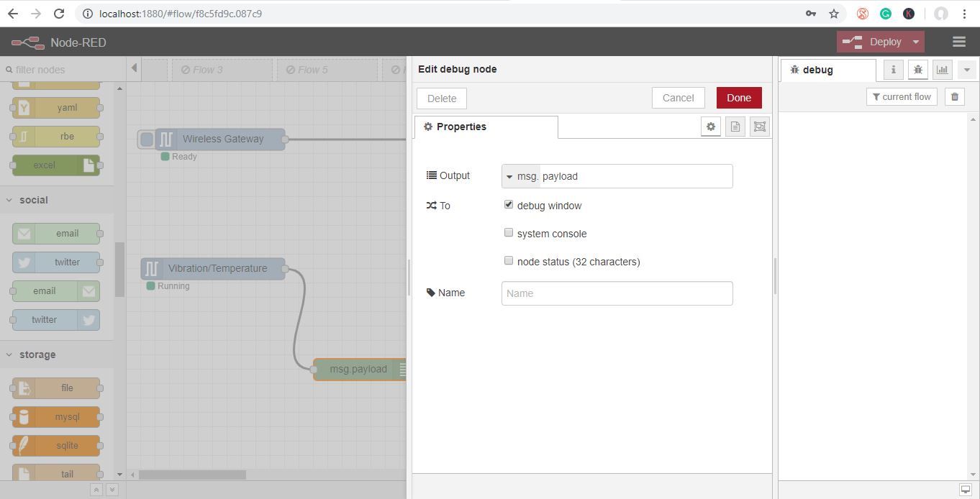The image size is (980, 499).
Task: Open the Node-RED hamburger menu
Action: point(958,42)
